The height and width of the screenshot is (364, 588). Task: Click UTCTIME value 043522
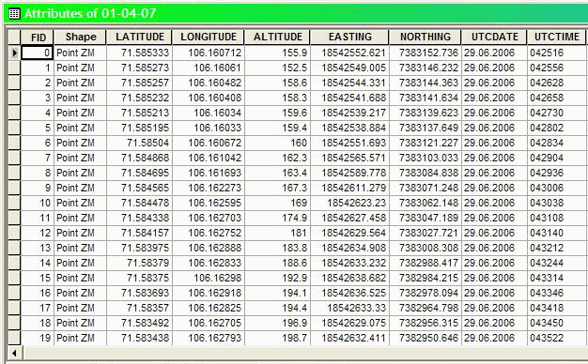tap(547, 338)
